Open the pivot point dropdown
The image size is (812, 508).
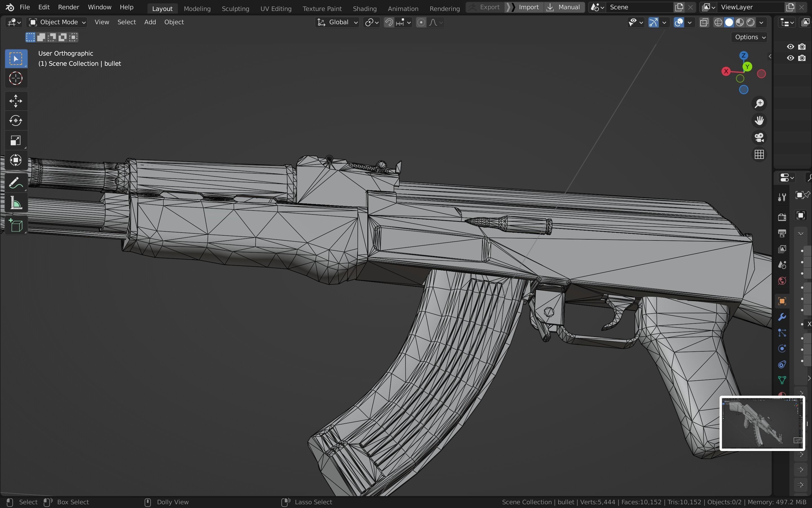[372, 23]
